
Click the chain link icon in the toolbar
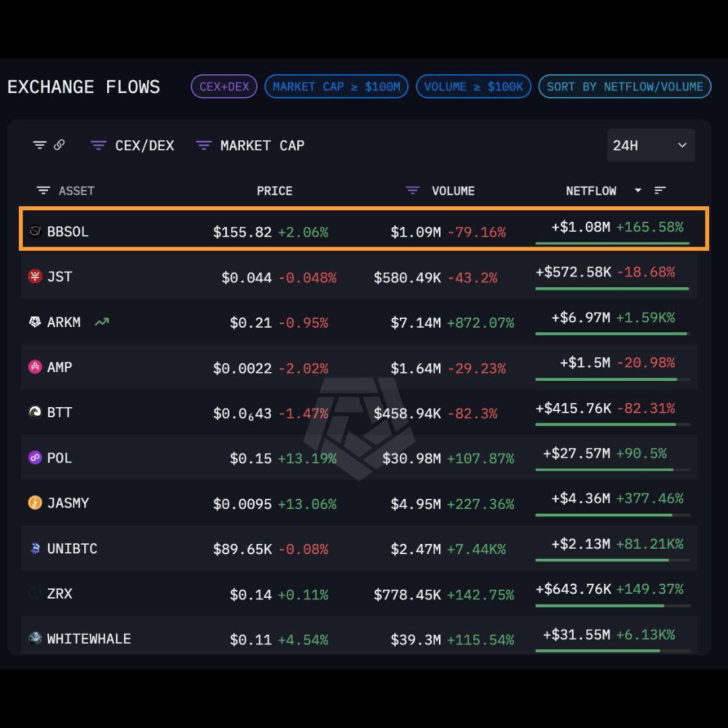coord(59,145)
